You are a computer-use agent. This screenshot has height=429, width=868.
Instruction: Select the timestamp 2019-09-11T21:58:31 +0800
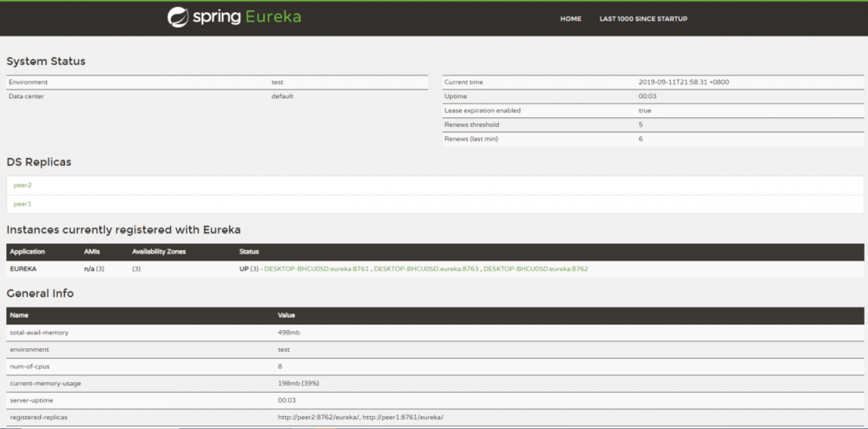click(x=684, y=82)
